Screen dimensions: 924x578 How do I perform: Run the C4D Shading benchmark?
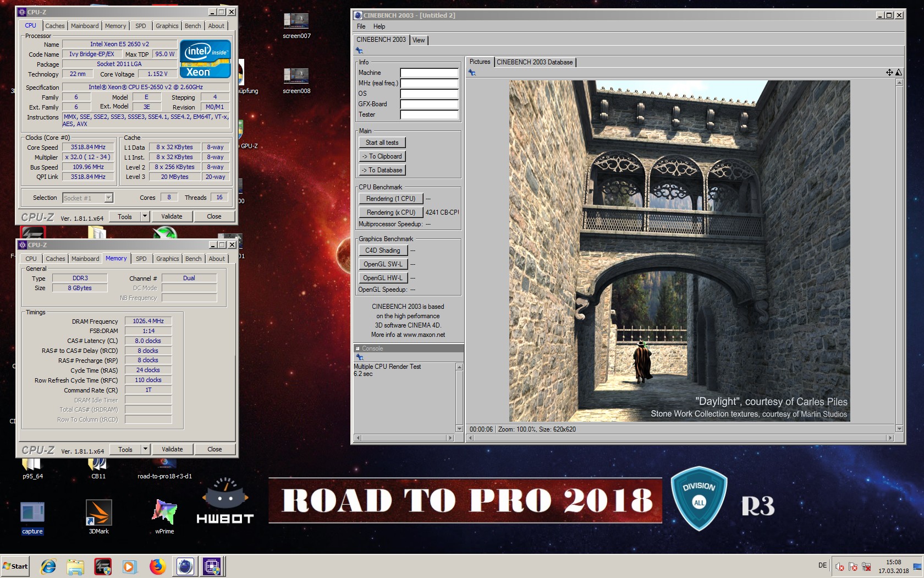[383, 250]
